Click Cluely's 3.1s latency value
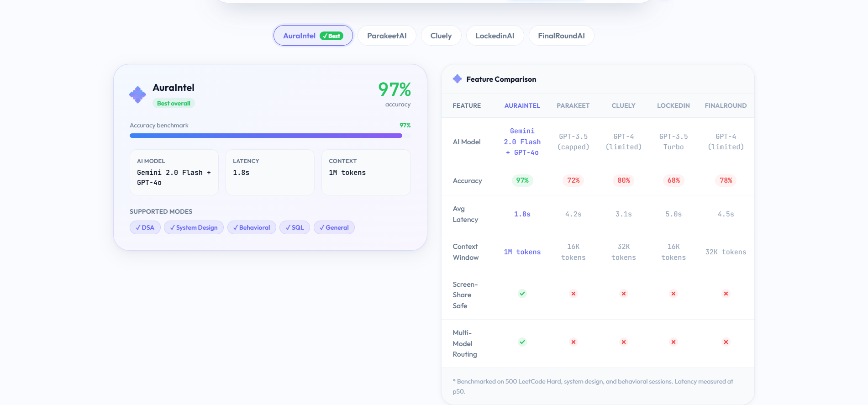This screenshot has height=405, width=868. tap(624, 214)
